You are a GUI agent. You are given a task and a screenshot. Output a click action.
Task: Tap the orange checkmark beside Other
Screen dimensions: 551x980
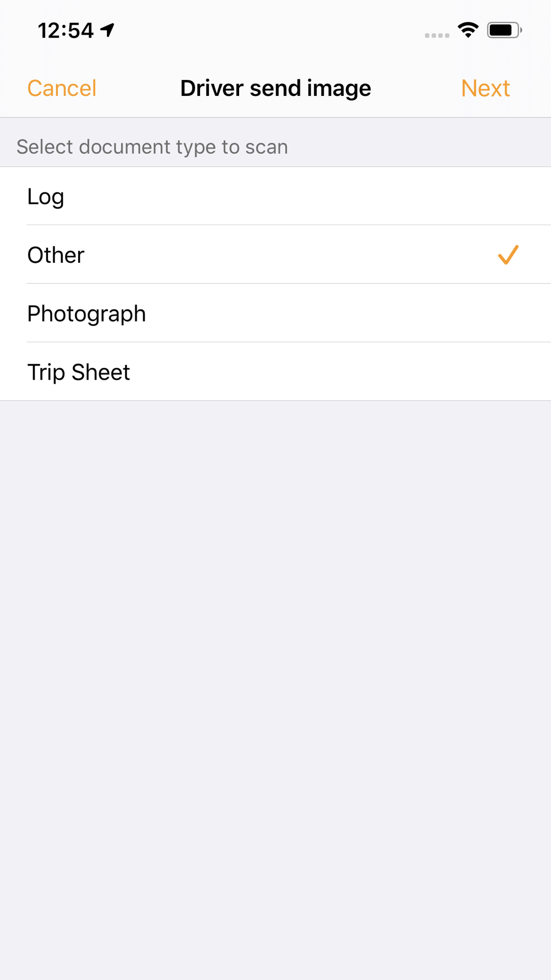click(x=508, y=255)
